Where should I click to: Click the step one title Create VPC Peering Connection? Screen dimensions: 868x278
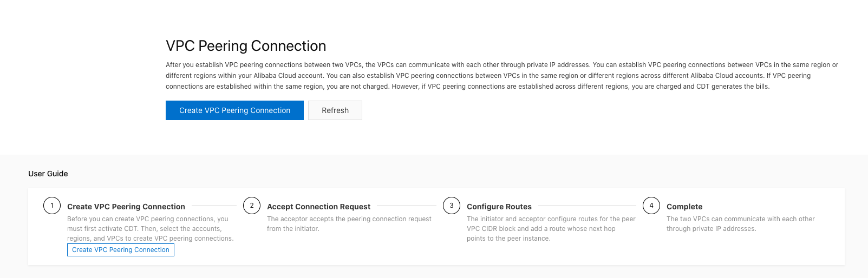[126, 207]
